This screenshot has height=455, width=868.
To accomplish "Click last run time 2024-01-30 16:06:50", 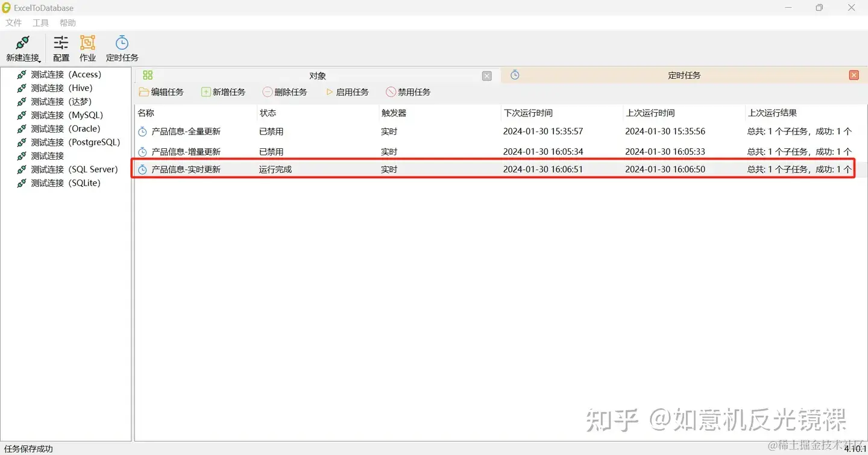I will click(x=665, y=170).
